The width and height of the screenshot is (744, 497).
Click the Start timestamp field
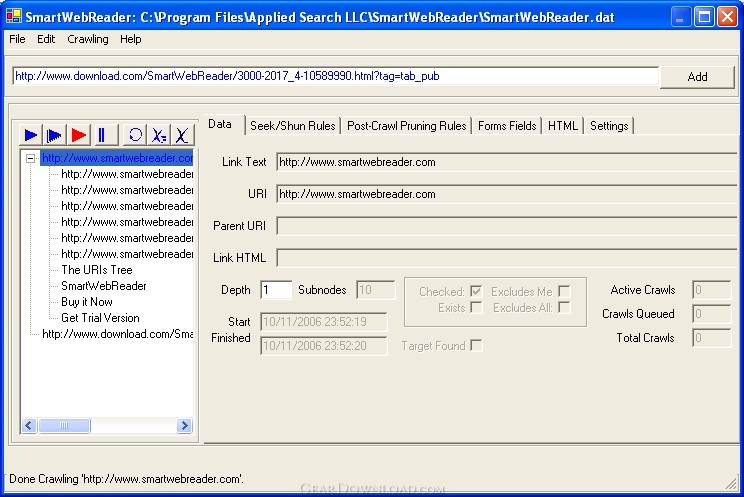coord(324,322)
